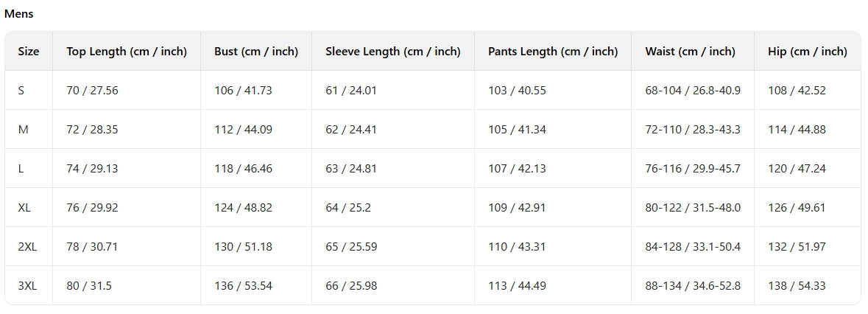
Task: Select the sleeve length cell 64 / 25.2
Action: coord(348,208)
